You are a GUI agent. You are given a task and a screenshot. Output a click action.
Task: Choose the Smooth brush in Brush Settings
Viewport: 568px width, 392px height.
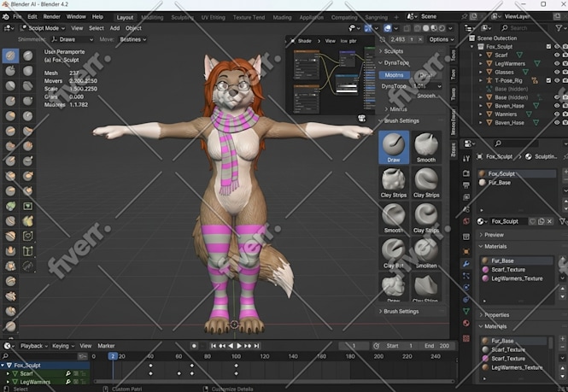pos(426,148)
